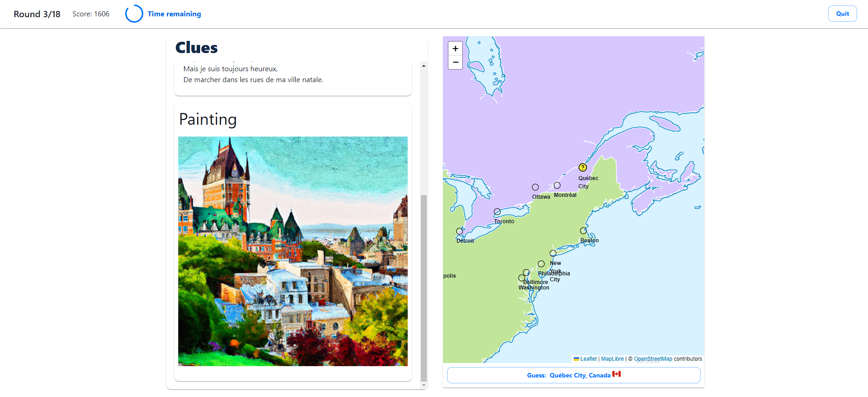Select the Philadelphia city marker
The height and width of the screenshot is (397, 868).
coord(541,264)
